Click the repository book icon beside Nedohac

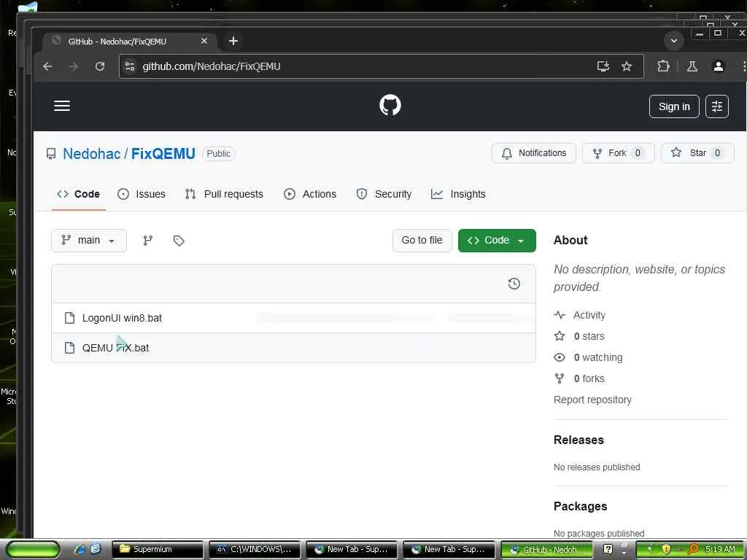[51, 154]
